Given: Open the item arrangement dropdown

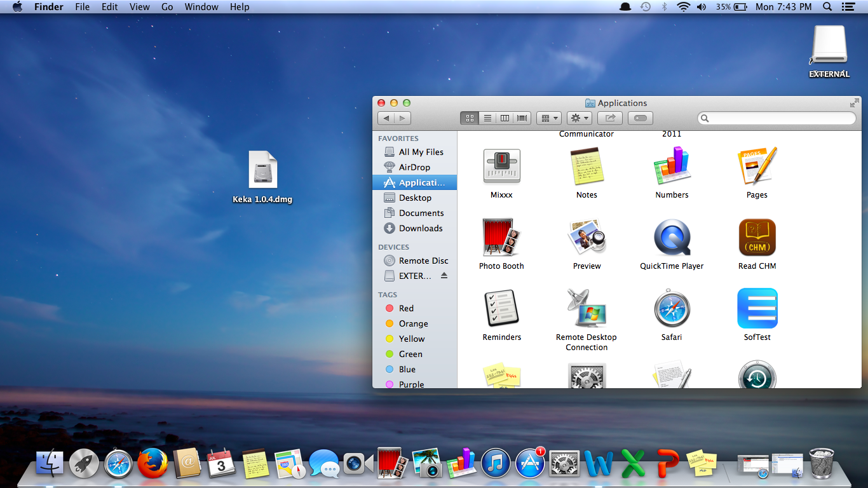Looking at the screenshot, I should click(x=548, y=118).
